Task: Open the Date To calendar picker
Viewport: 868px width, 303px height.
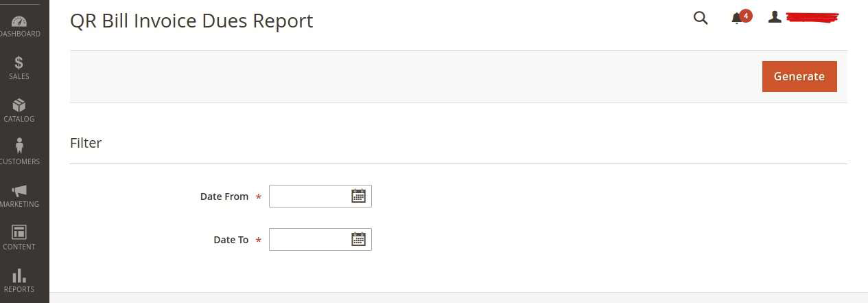Action: [358, 240]
